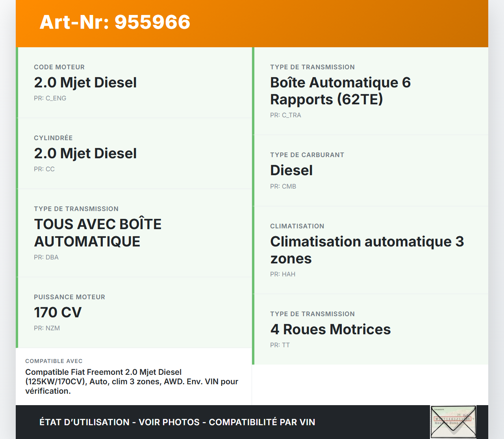
Task: Click the PR: DBA code
Action: 46,257
